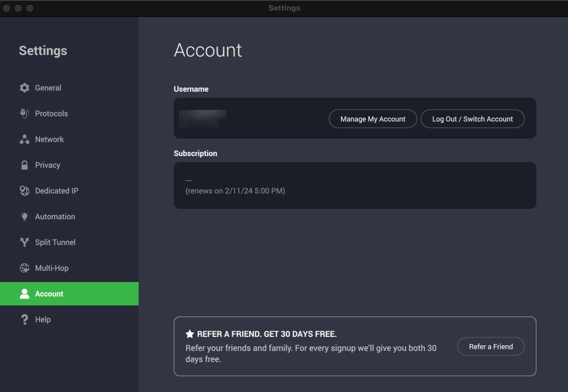Click the subscription renewal date text

coord(235,191)
